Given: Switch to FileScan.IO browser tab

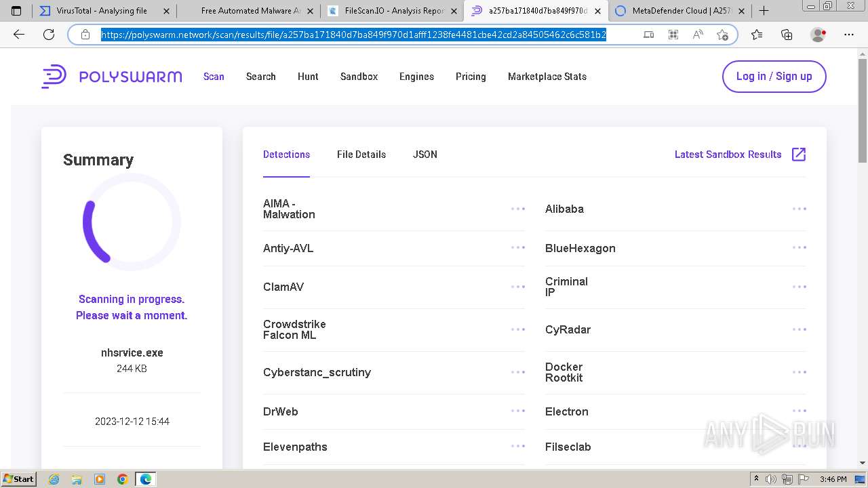Looking at the screenshot, I should pos(393,11).
